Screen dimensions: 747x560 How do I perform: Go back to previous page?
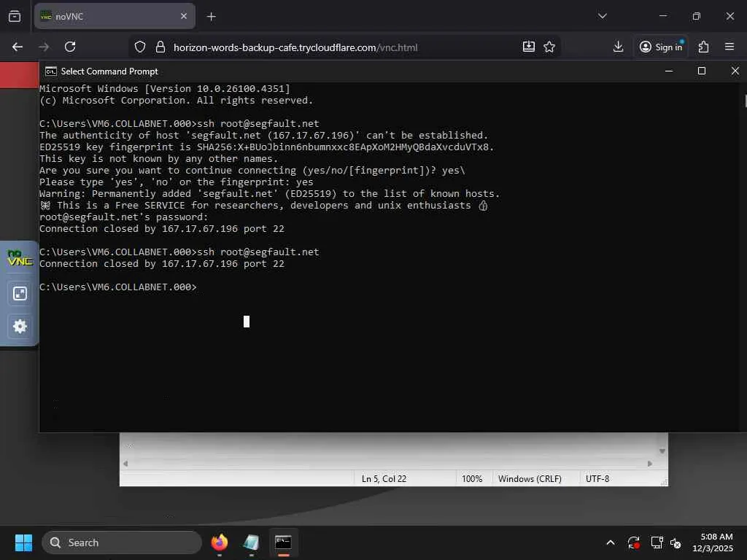coord(18,47)
